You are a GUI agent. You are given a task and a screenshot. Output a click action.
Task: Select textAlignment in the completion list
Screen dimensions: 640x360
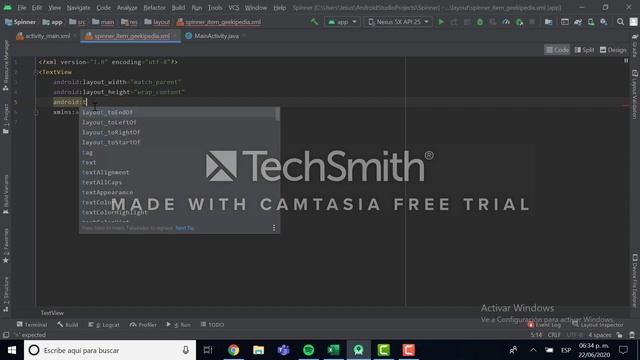pyautogui.click(x=177, y=172)
